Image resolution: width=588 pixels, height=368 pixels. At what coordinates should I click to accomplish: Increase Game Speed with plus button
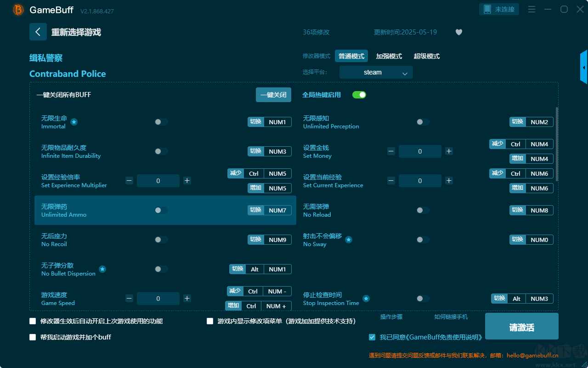(187, 299)
